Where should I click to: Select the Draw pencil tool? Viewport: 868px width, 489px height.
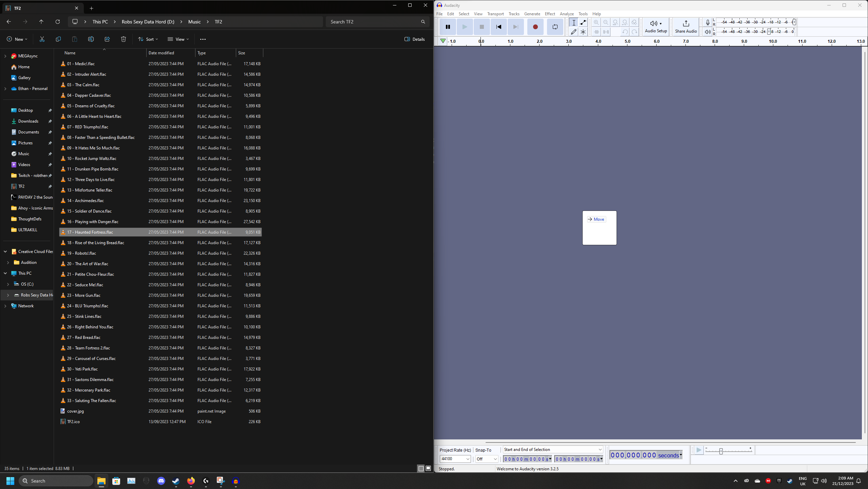(573, 32)
